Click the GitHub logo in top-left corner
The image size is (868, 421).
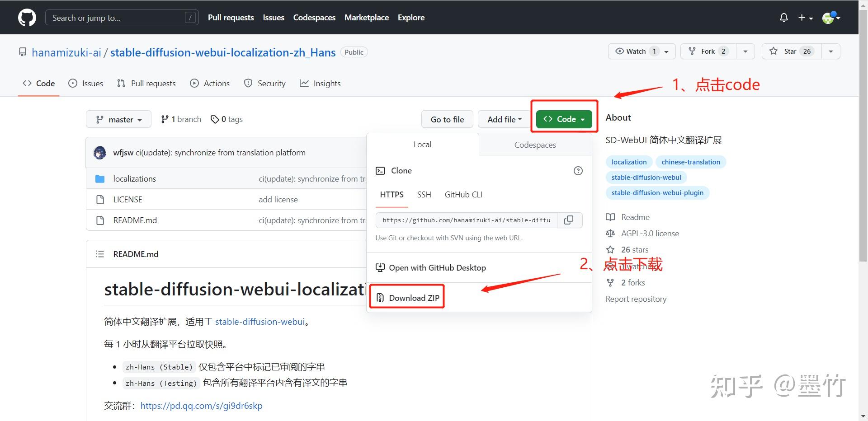(x=27, y=17)
